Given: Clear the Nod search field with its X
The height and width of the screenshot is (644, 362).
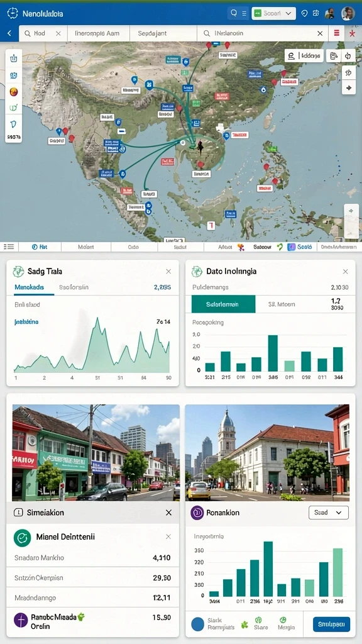Looking at the screenshot, I should point(58,33).
